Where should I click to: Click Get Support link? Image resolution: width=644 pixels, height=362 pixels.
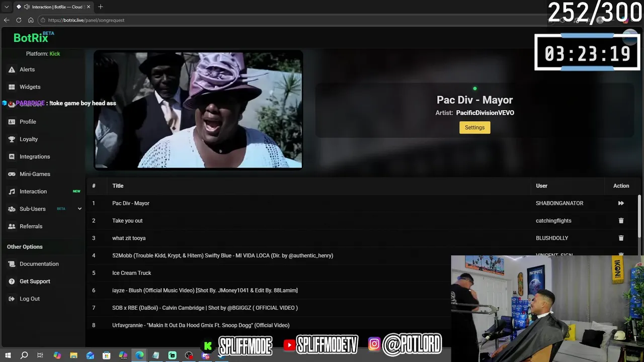35,282
